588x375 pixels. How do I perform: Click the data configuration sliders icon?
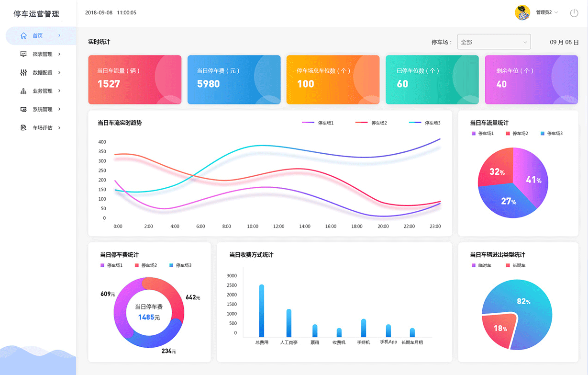click(23, 72)
